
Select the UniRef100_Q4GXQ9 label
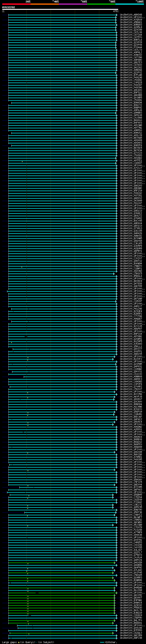point(131,562)
